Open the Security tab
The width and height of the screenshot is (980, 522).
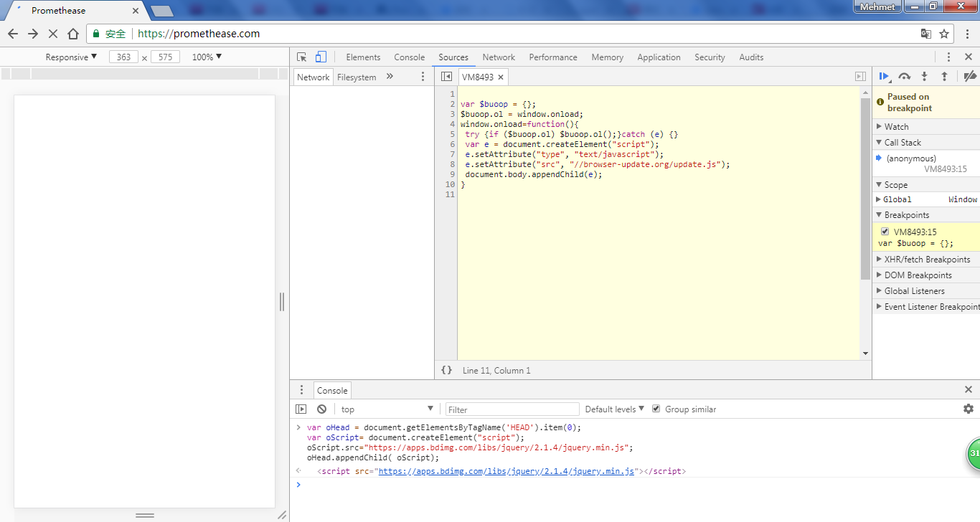click(710, 57)
